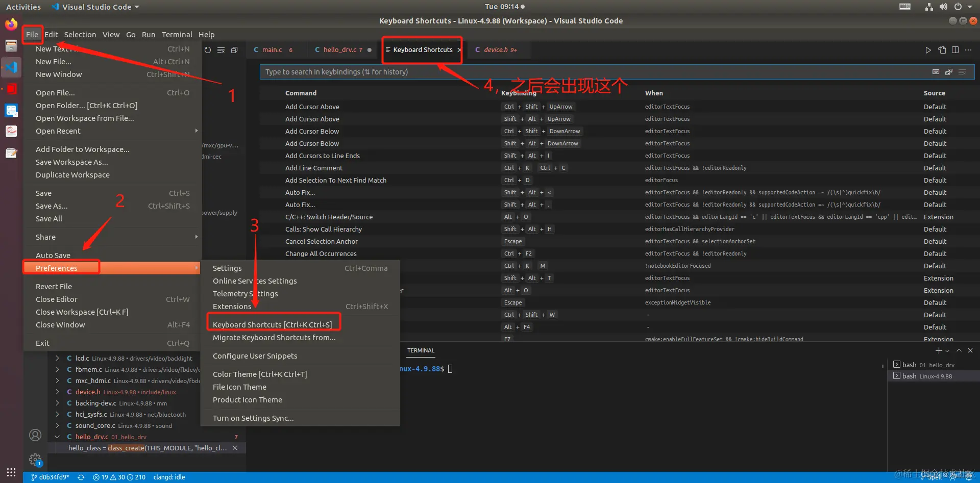Close the terminal panel
Image resolution: width=980 pixels, height=483 pixels.
pyautogui.click(x=970, y=350)
